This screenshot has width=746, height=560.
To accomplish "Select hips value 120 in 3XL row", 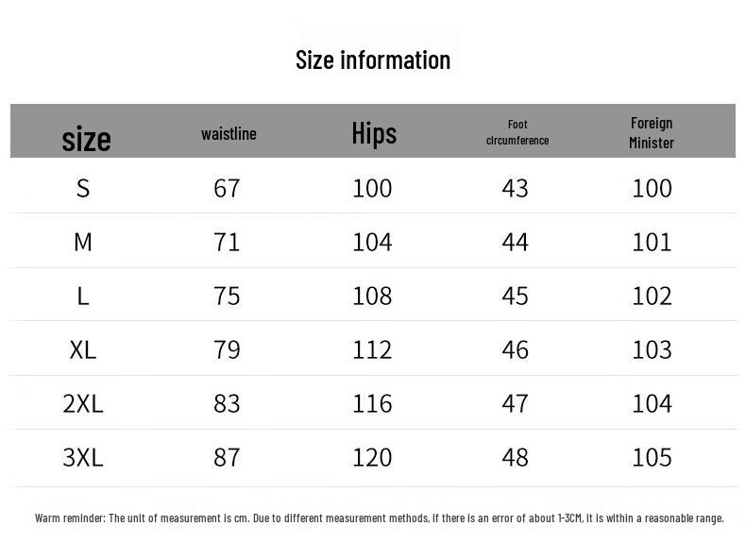I will 372,457.
